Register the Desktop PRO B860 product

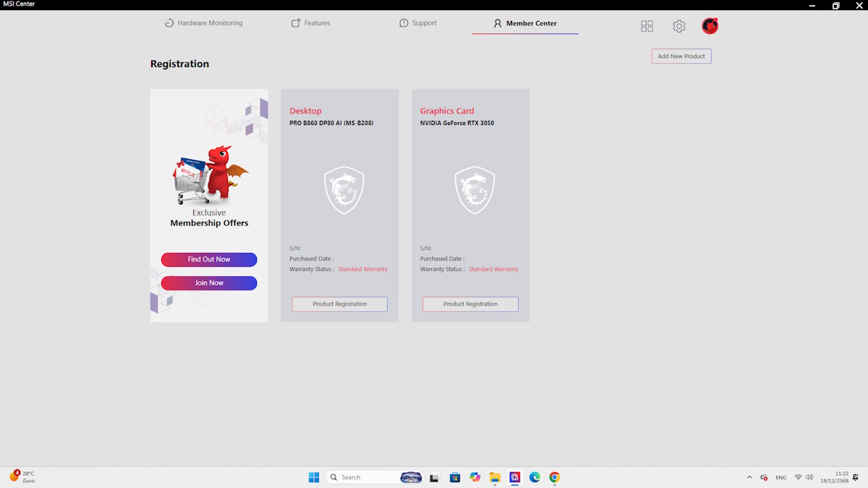click(x=339, y=304)
